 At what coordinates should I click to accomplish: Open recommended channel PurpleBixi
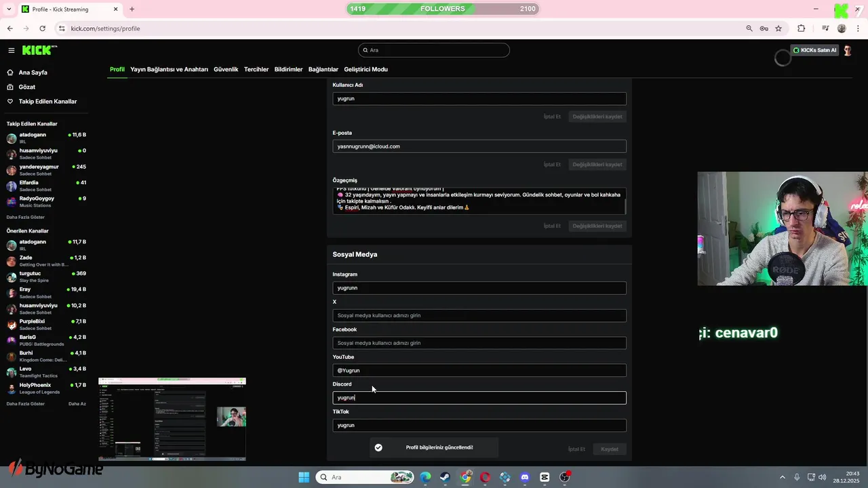click(46, 324)
